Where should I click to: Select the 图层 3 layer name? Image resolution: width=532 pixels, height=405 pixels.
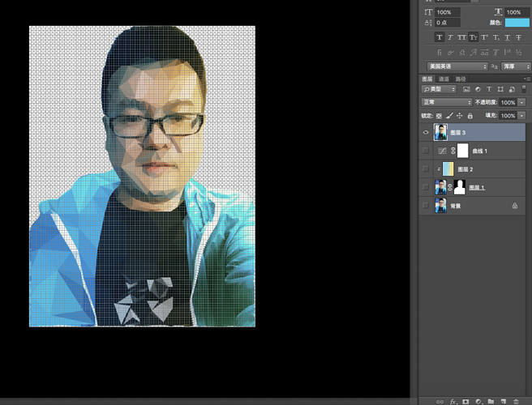click(457, 133)
